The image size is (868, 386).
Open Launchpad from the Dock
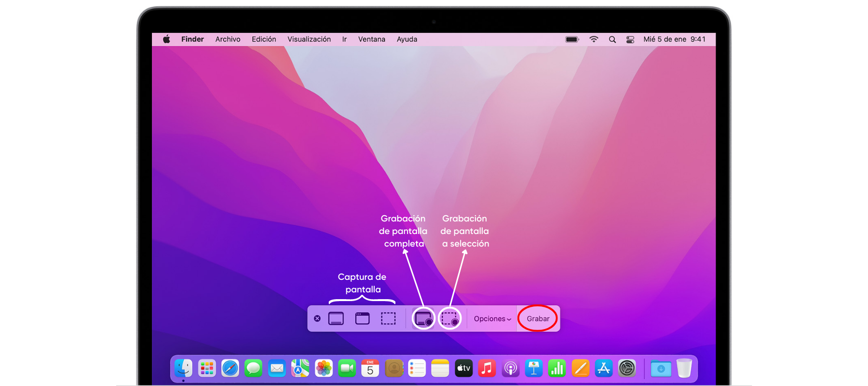pyautogui.click(x=207, y=369)
